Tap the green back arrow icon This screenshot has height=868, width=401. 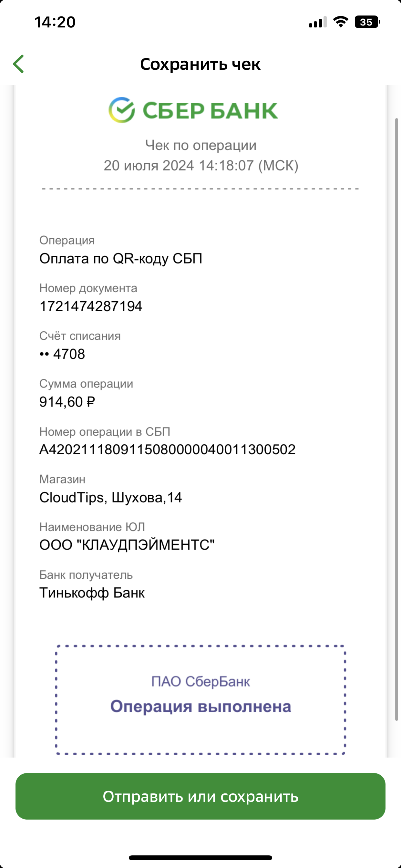point(18,64)
